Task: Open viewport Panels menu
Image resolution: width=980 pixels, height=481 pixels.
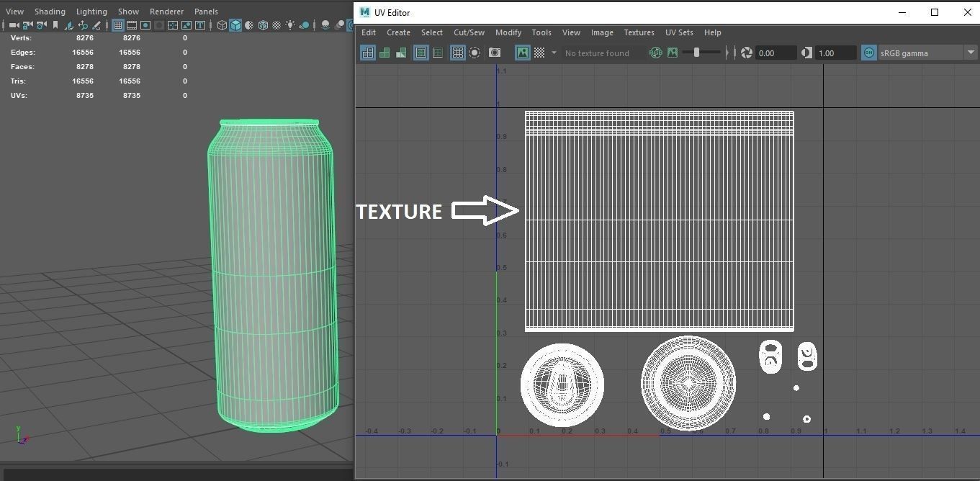Action: [206, 12]
